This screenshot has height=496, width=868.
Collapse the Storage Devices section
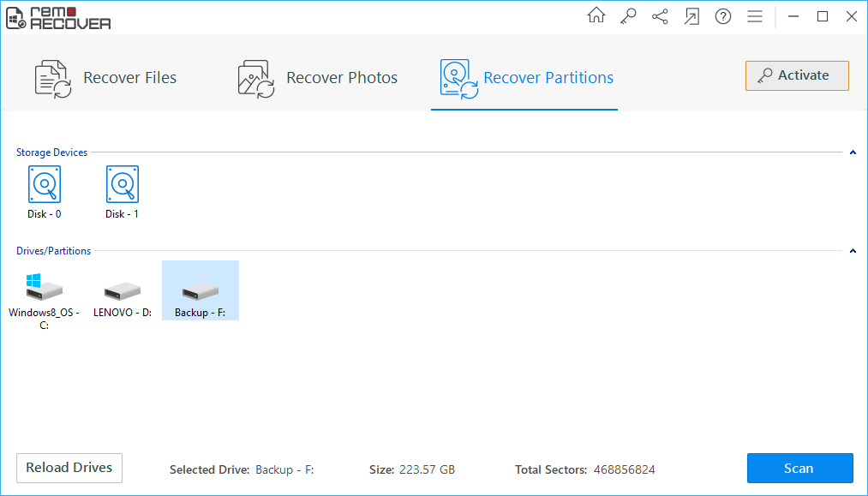pyautogui.click(x=853, y=152)
